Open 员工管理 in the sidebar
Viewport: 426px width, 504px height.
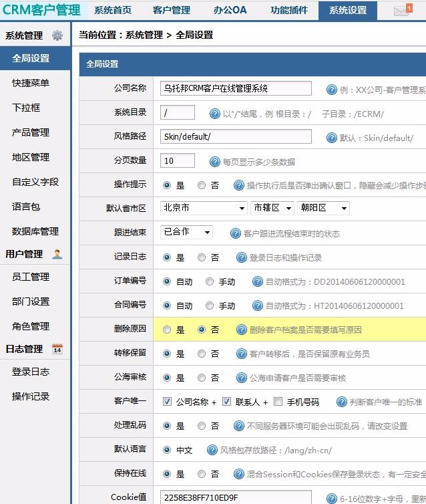(31, 277)
